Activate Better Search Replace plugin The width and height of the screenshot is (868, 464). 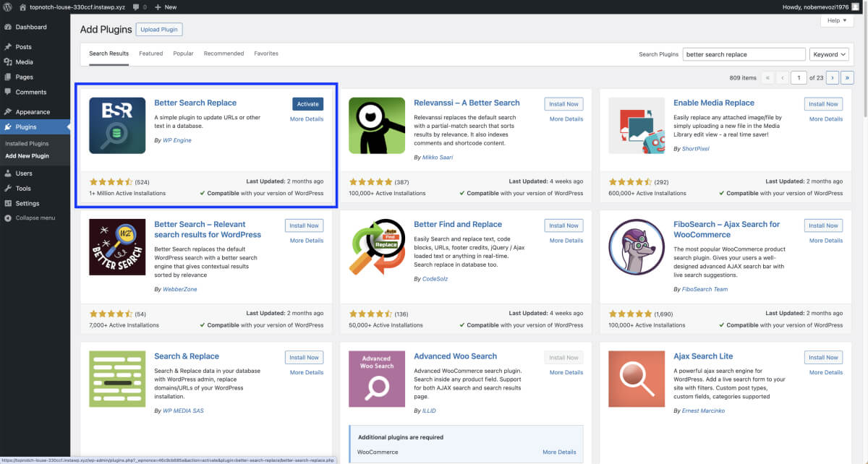pos(308,104)
